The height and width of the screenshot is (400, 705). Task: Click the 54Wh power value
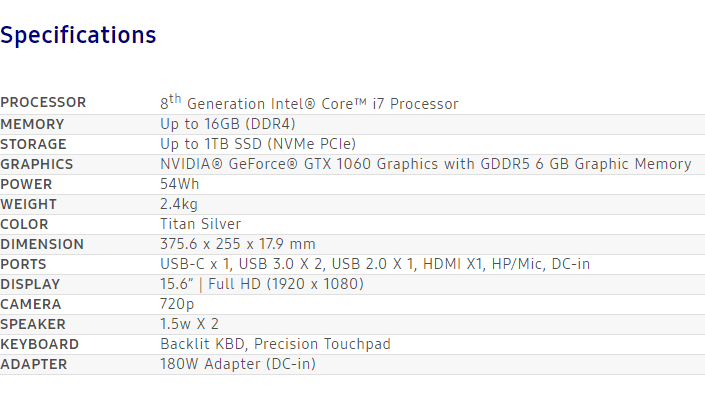click(x=181, y=184)
